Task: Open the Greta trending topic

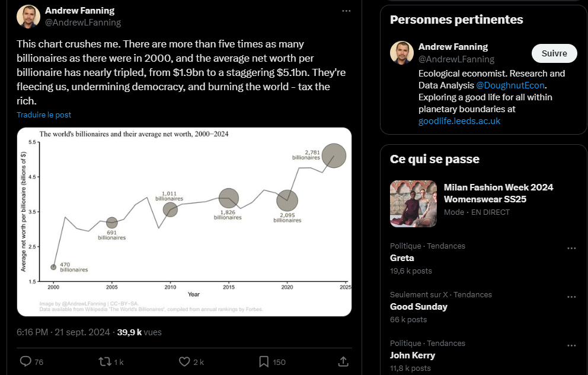Action: 402,258
